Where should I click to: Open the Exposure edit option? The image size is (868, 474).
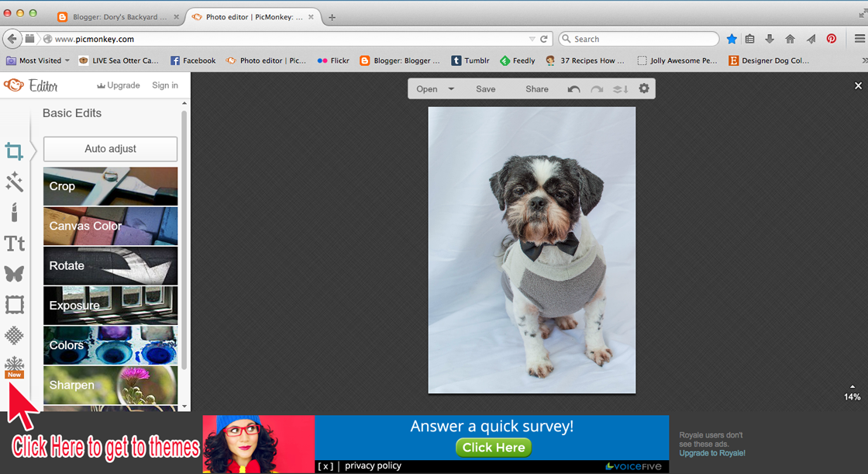pyautogui.click(x=110, y=306)
